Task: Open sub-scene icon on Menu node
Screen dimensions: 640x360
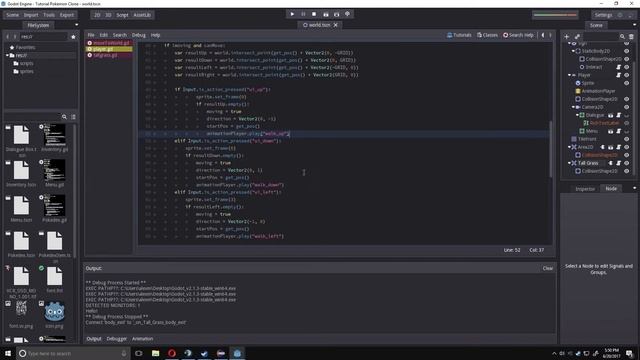Action: [611, 131]
